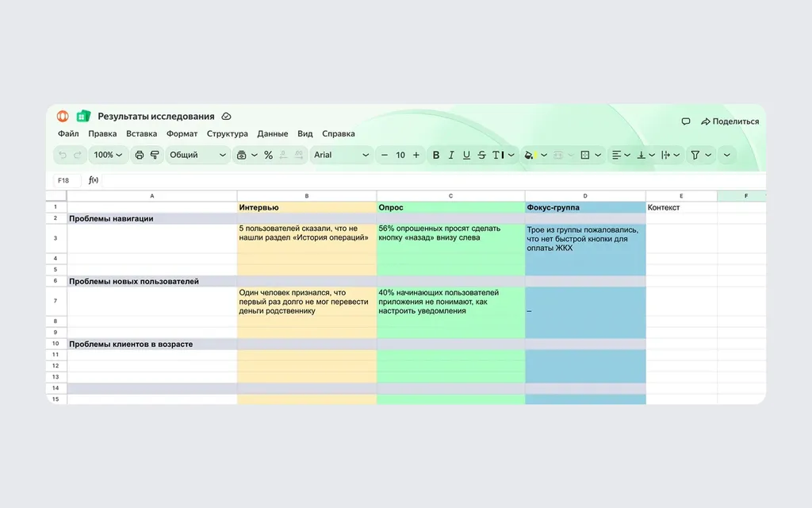The width and height of the screenshot is (812, 508).
Task: Toggle strikethrough formatting
Action: point(481,155)
